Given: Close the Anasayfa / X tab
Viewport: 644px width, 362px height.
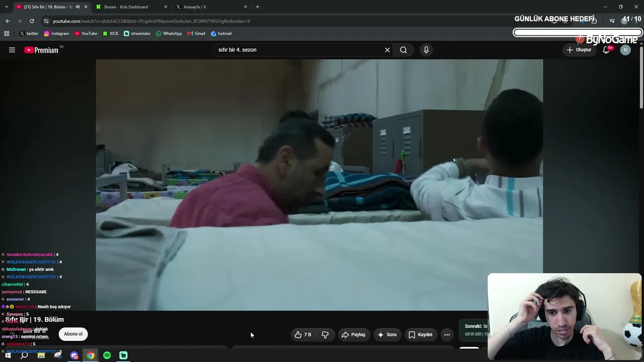Looking at the screenshot, I should click(x=246, y=7).
